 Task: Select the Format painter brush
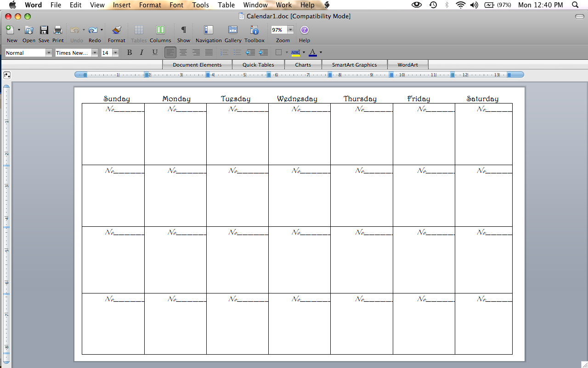117,30
